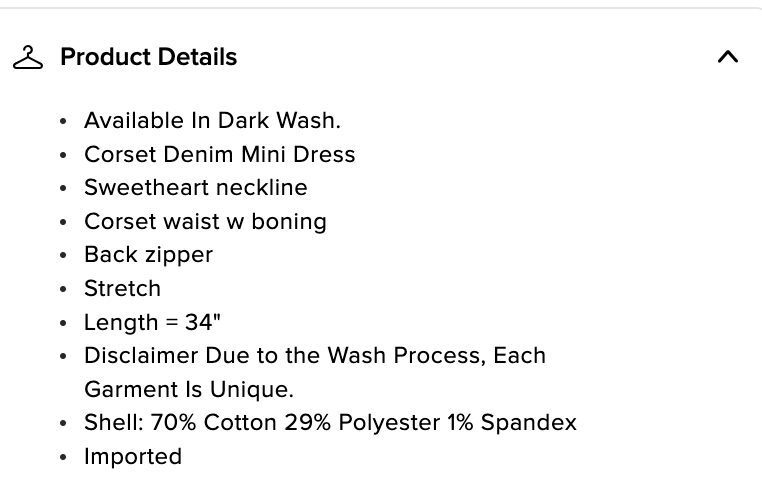Click the hanger icon beside Product Details

pos(28,57)
